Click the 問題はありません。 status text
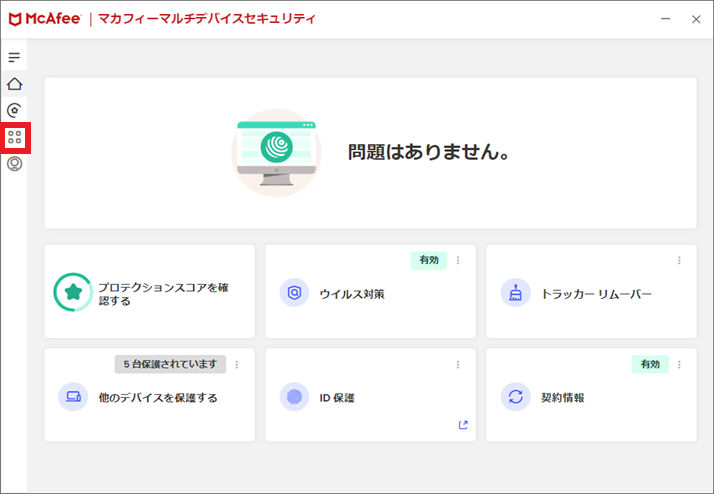Image resolution: width=714 pixels, height=494 pixels. pos(428,152)
